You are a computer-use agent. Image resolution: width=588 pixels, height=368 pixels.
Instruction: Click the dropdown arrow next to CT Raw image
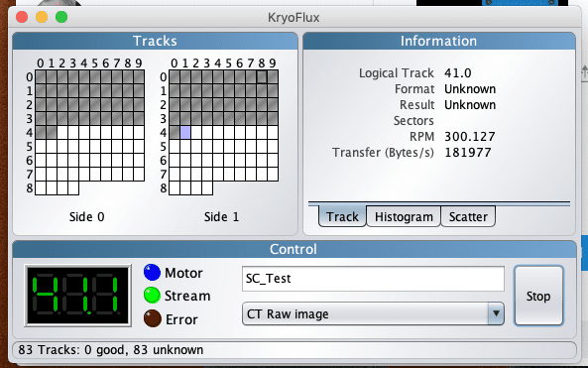pyautogui.click(x=496, y=313)
